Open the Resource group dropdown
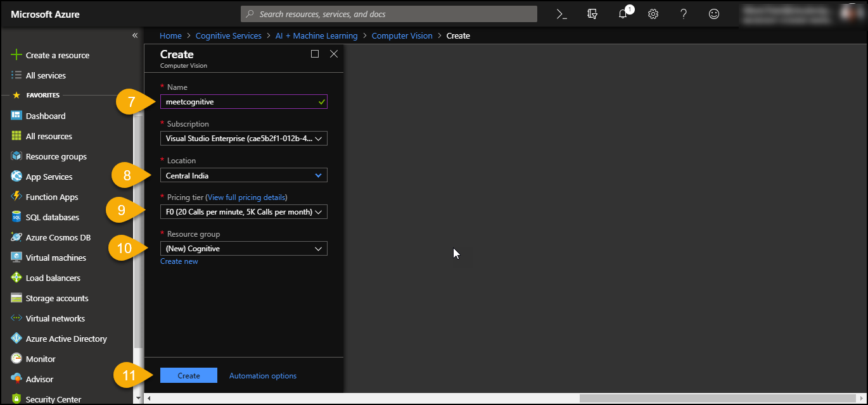 (244, 249)
